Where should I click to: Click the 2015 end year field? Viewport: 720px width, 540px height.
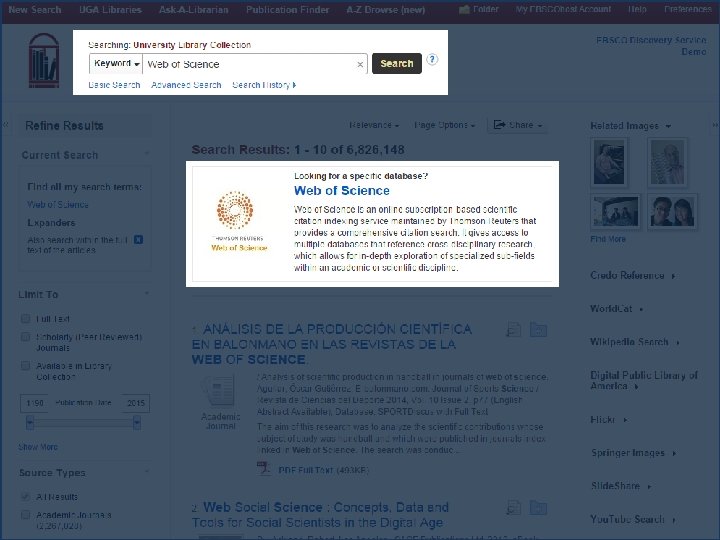tap(136, 403)
